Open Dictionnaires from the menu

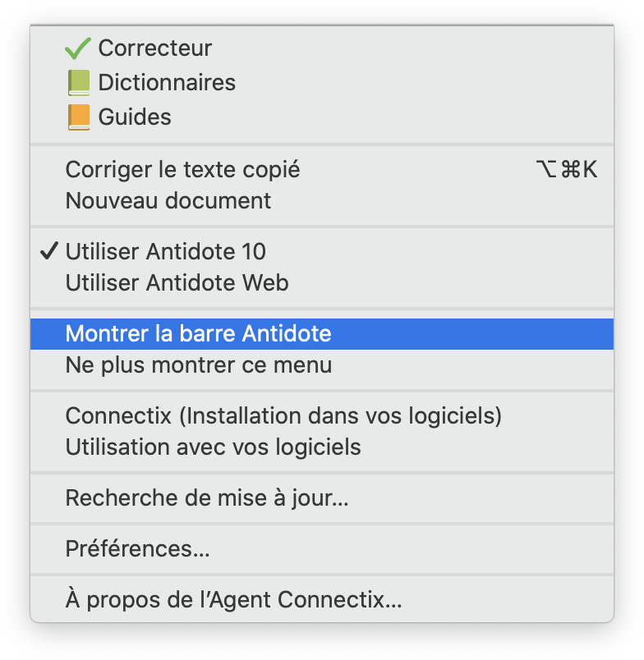(167, 83)
